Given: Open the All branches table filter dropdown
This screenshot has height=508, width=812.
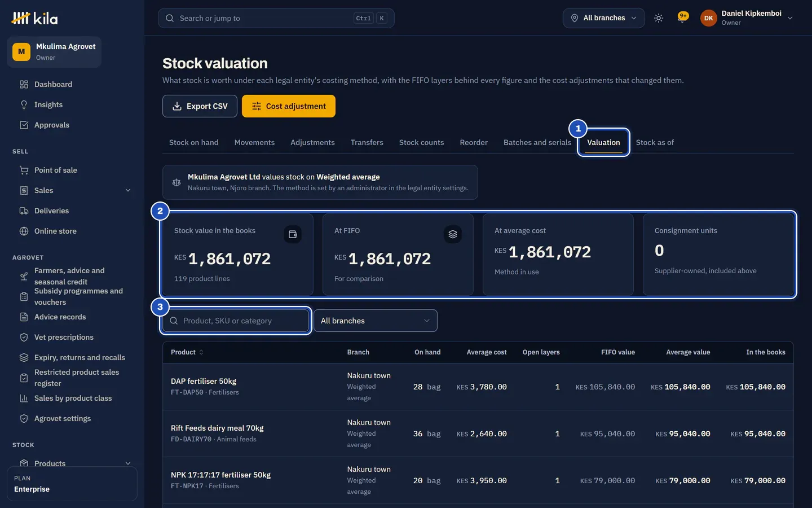Looking at the screenshot, I should [x=375, y=321].
